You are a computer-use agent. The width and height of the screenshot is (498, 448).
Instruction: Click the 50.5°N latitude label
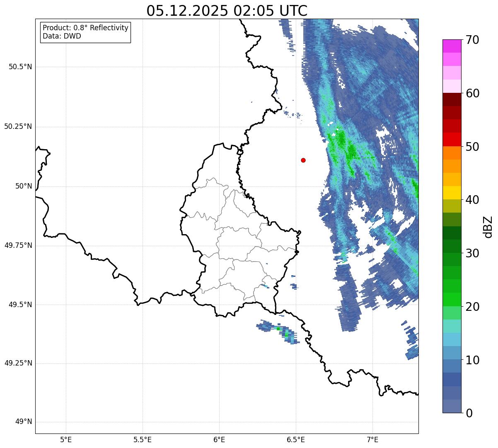point(20,67)
